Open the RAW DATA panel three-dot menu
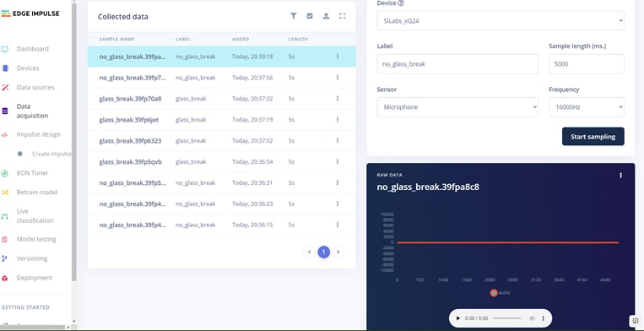644x331 pixels. 620,176
